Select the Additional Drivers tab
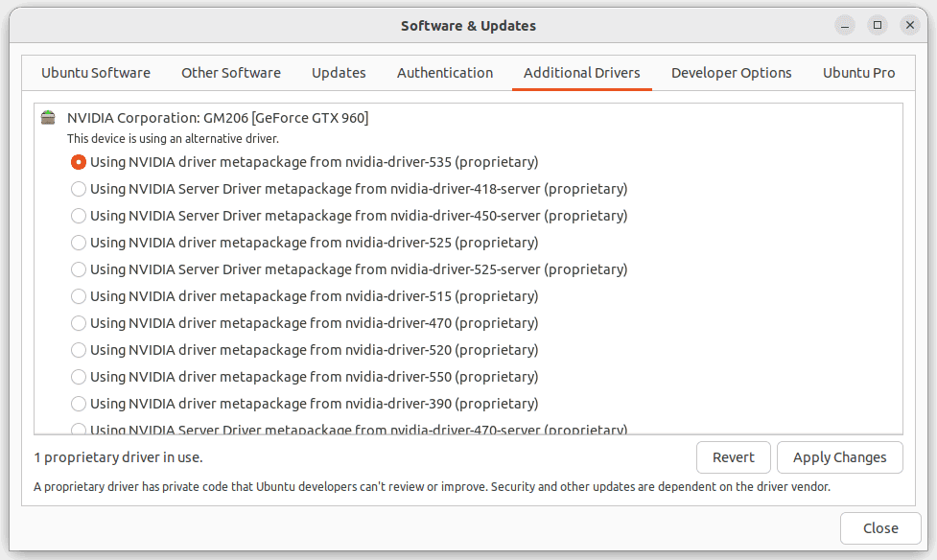The width and height of the screenshot is (937, 560). pyautogui.click(x=582, y=73)
